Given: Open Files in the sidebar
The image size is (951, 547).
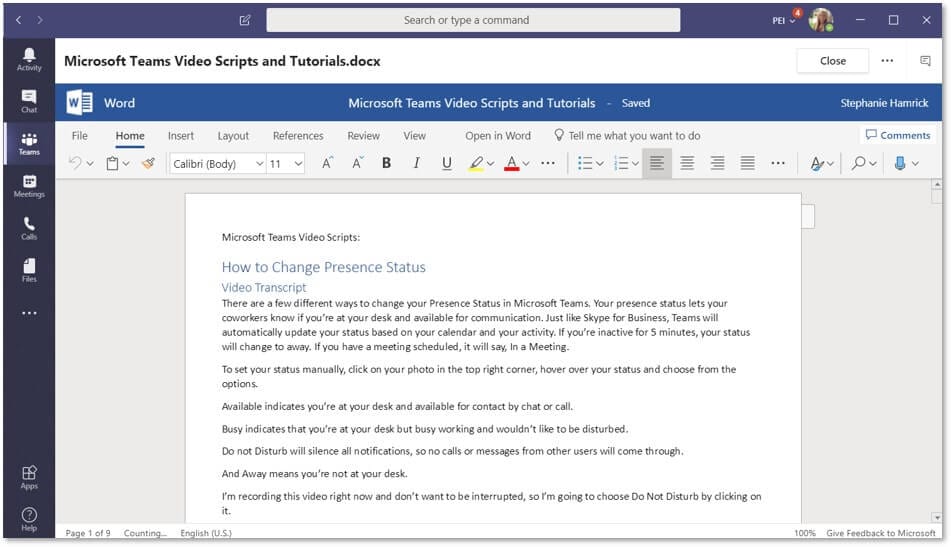Looking at the screenshot, I should point(29,270).
